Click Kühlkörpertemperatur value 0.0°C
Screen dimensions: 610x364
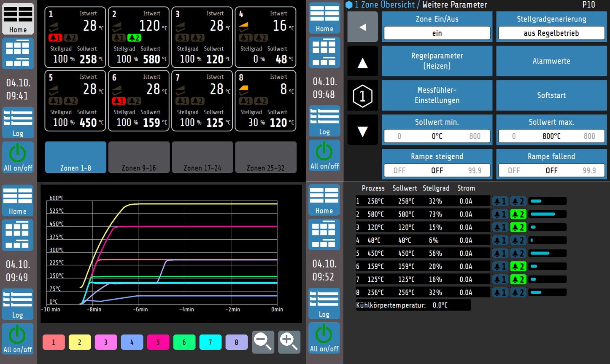tap(440, 305)
